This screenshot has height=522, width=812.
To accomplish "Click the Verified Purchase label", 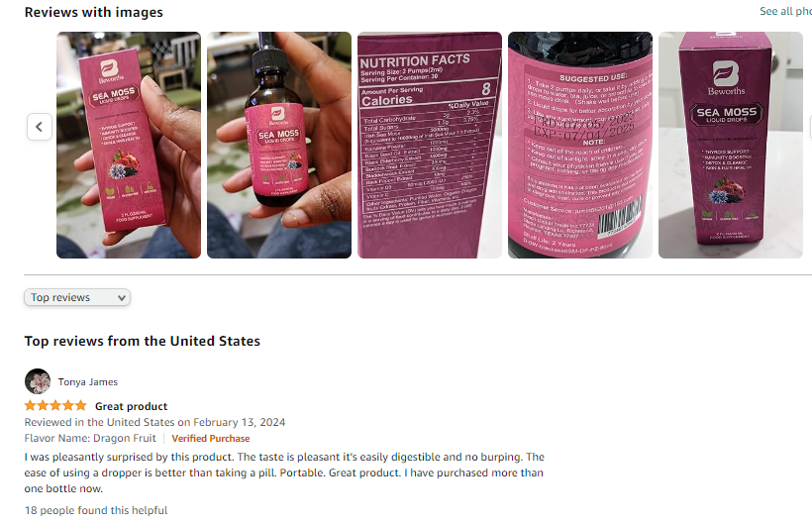I will (210, 438).
